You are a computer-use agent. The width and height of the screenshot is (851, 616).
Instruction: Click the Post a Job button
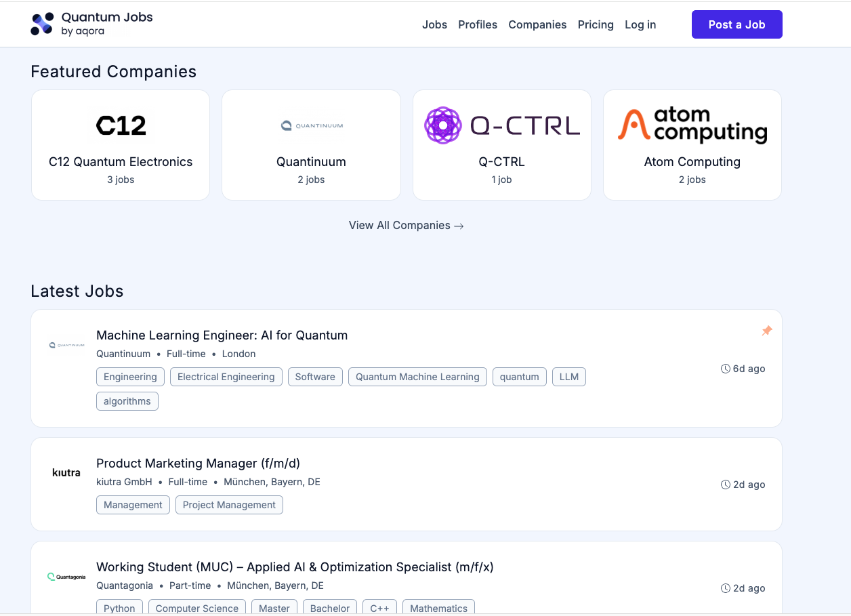[x=737, y=24]
